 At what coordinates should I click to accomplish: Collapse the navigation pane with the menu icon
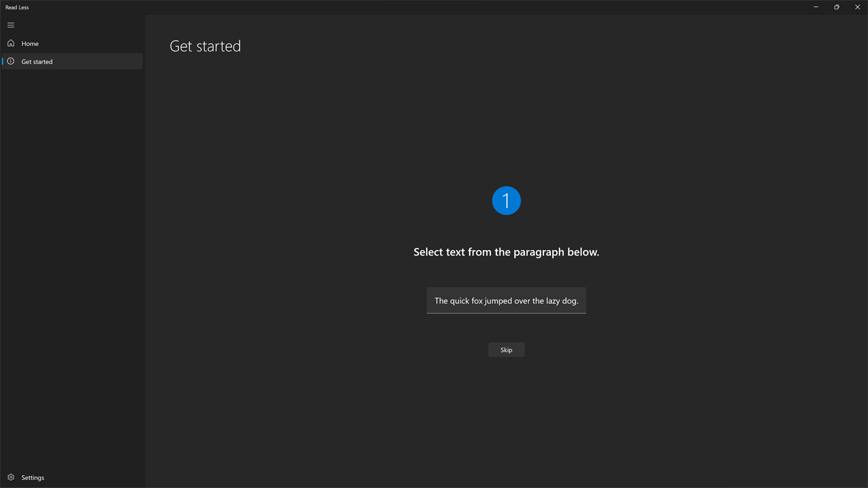[x=9, y=24]
